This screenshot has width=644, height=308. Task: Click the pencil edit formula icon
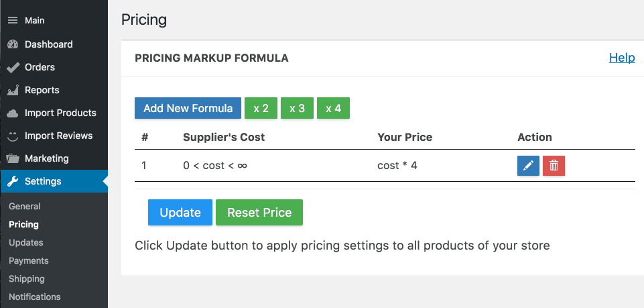coord(528,166)
